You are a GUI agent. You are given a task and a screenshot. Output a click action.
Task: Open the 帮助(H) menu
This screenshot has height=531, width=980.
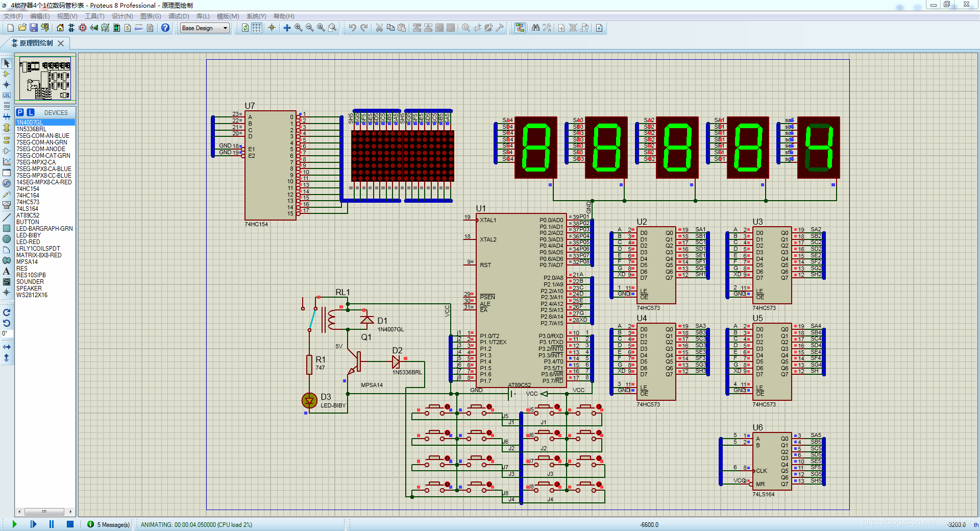284,16
